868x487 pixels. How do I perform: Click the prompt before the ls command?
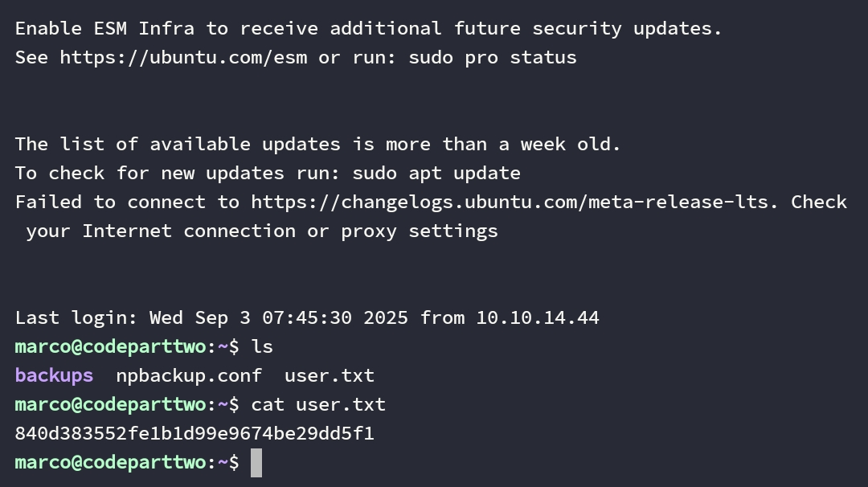tap(127, 347)
